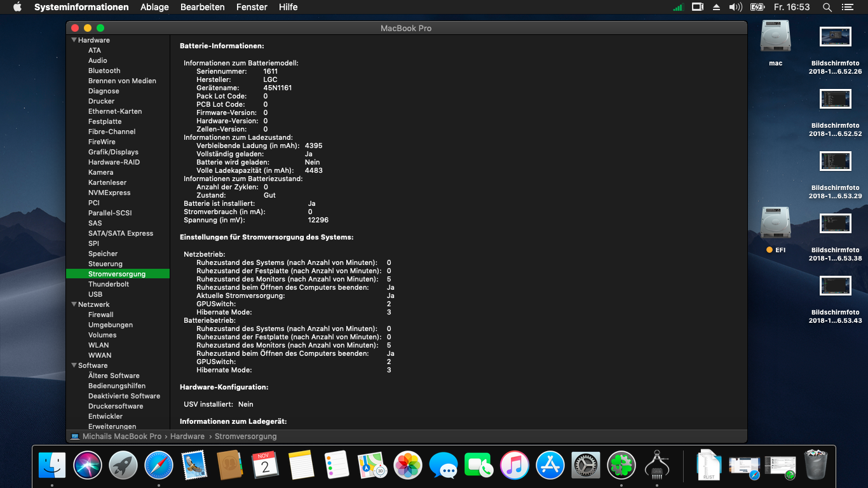868x488 pixels.
Task: Select Bluetooth in the sidebar
Action: (104, 71)
